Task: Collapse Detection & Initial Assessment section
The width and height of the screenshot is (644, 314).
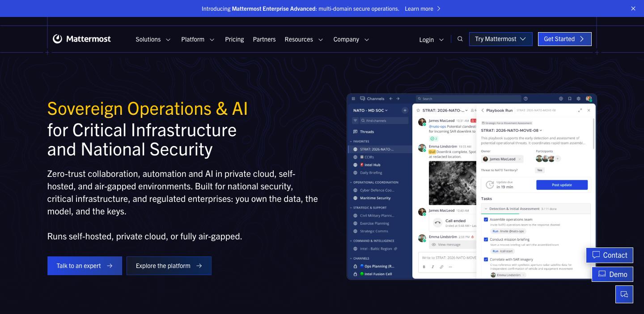Action: (486, 209)
